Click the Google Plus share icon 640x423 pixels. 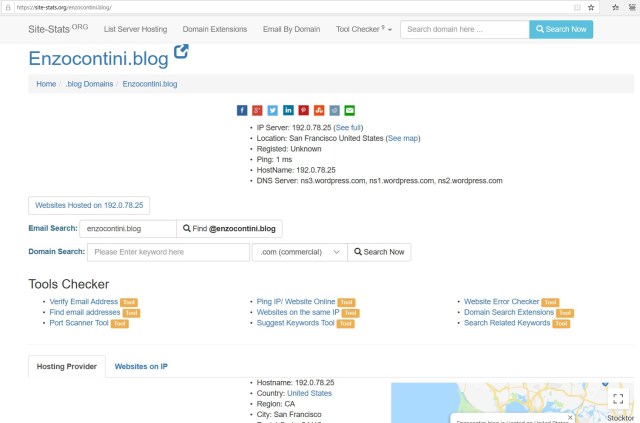coord(257,110)
